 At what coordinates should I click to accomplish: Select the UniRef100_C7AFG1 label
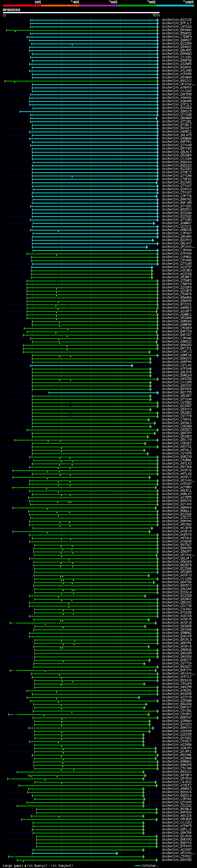177,419
